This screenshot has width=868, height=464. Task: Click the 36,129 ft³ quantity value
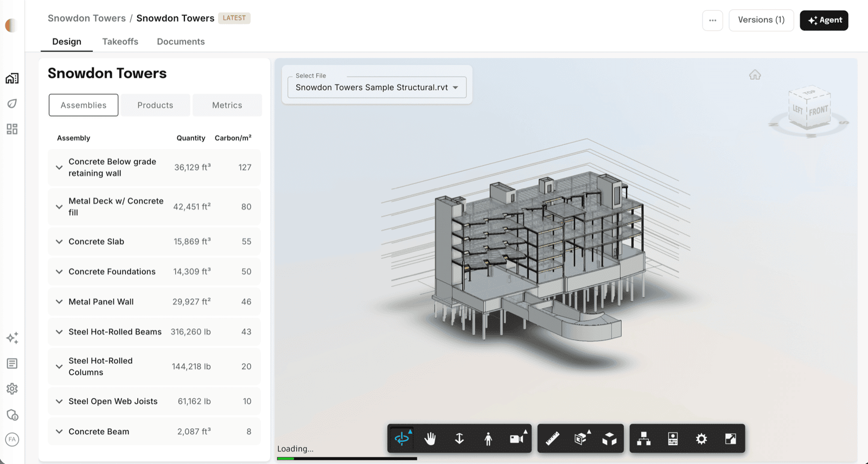(x=193, y=168)
